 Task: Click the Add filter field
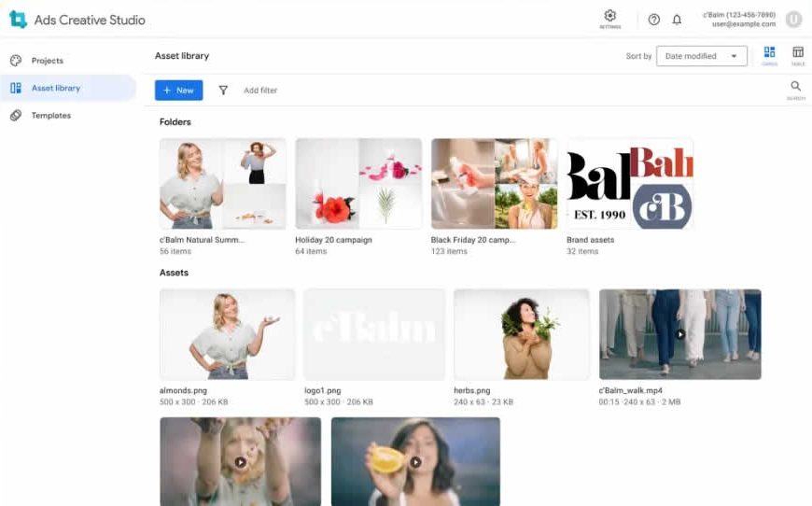(260, 91)
